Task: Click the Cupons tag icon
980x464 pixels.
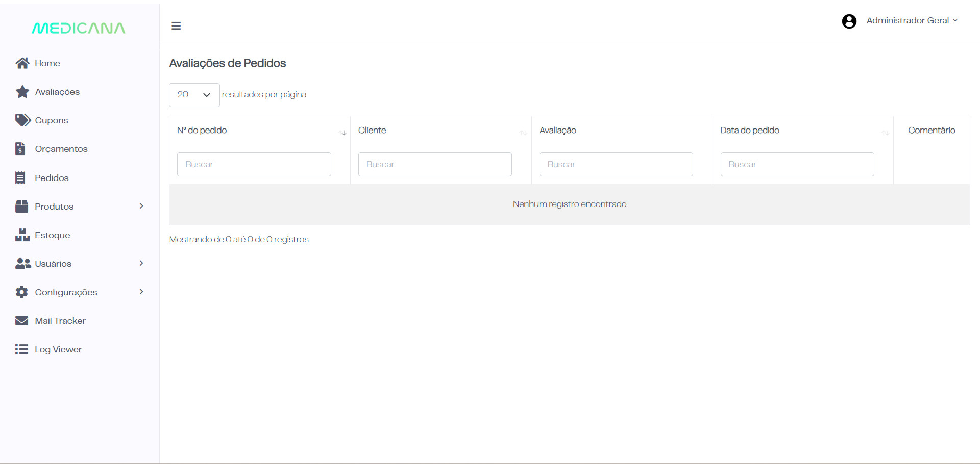Action: click(22, 120)
